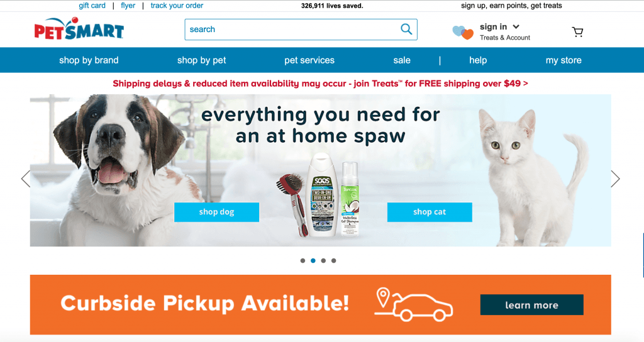
Task: Click the Treats hearts icon
Action: click(463, 32)
